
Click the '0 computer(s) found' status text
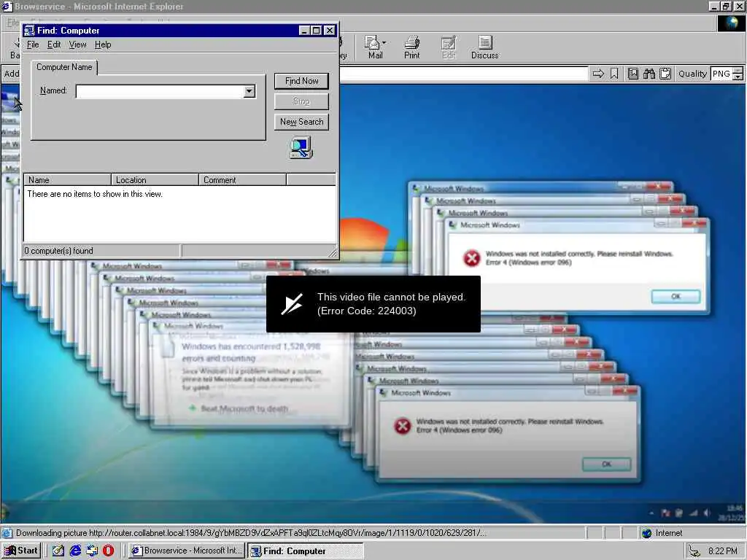click(x=58, y=251)
